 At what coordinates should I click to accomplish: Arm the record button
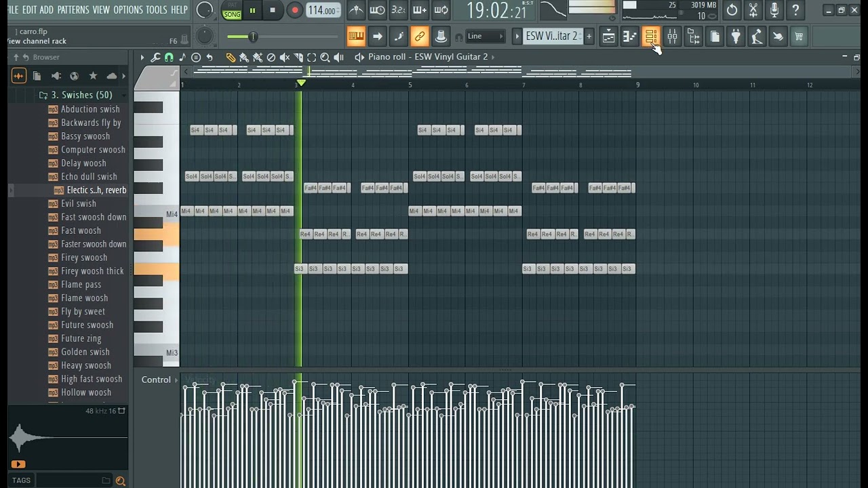pyautogui.click(x=294, y=10)
